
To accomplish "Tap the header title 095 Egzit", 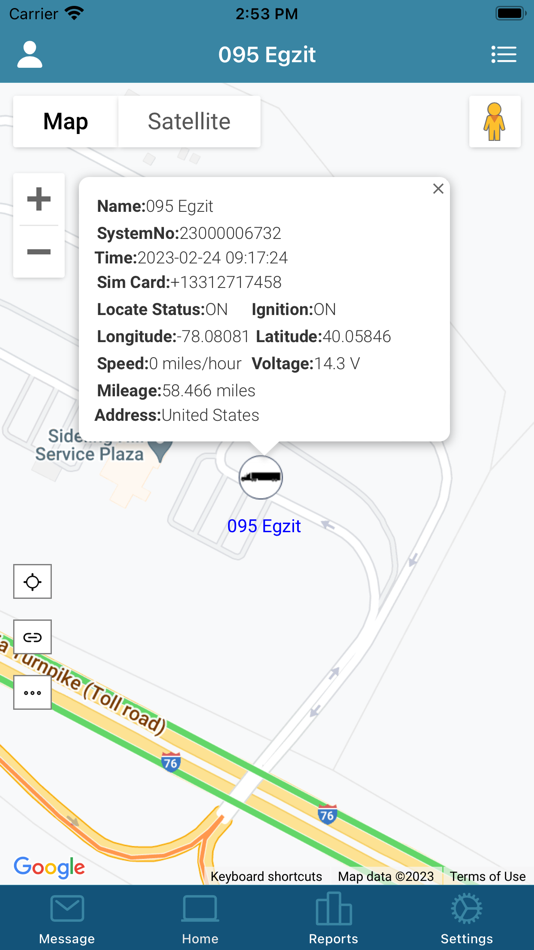I will click(267, 55).
